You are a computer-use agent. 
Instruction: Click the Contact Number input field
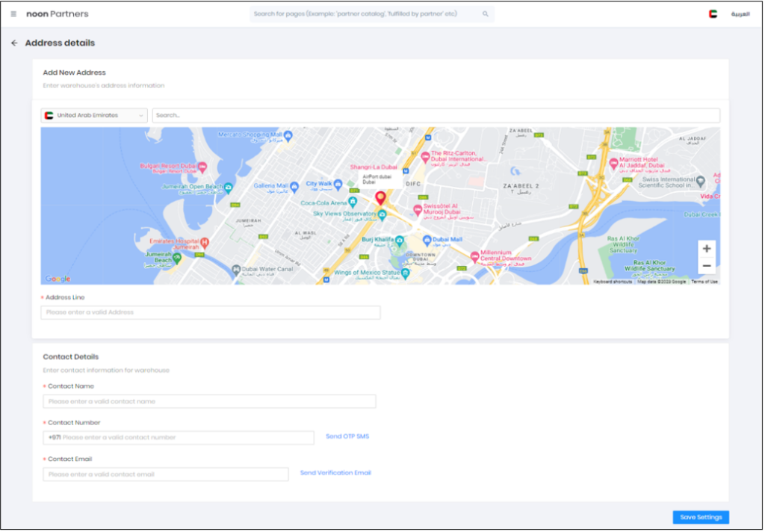(179, 438)
